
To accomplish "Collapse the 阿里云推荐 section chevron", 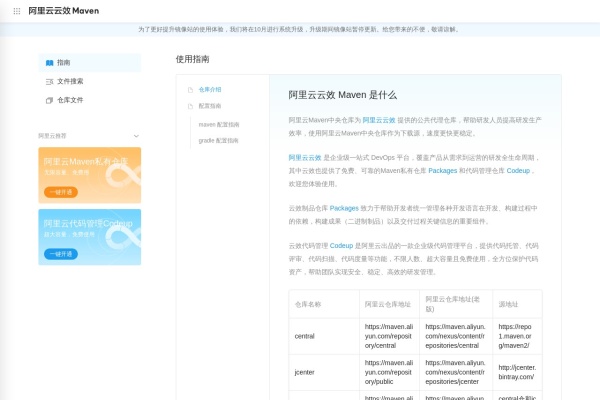I will (136, 135).
